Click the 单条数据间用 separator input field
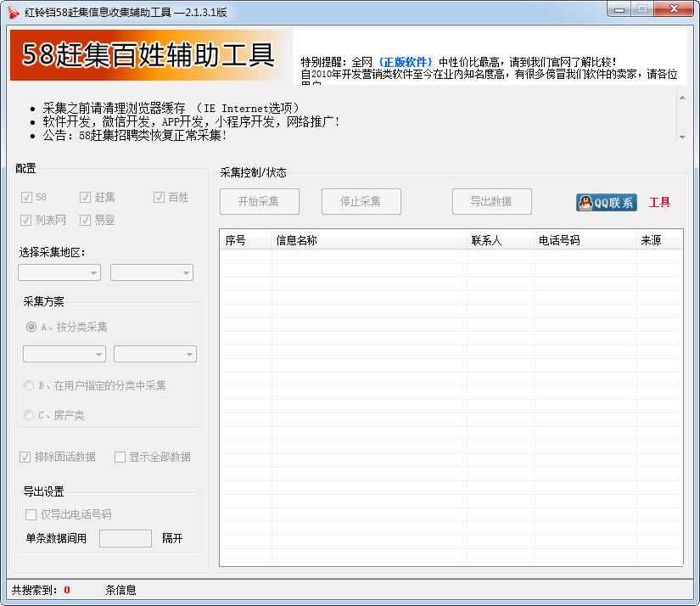This screenshot has height=606, width=700. (126, 539)
